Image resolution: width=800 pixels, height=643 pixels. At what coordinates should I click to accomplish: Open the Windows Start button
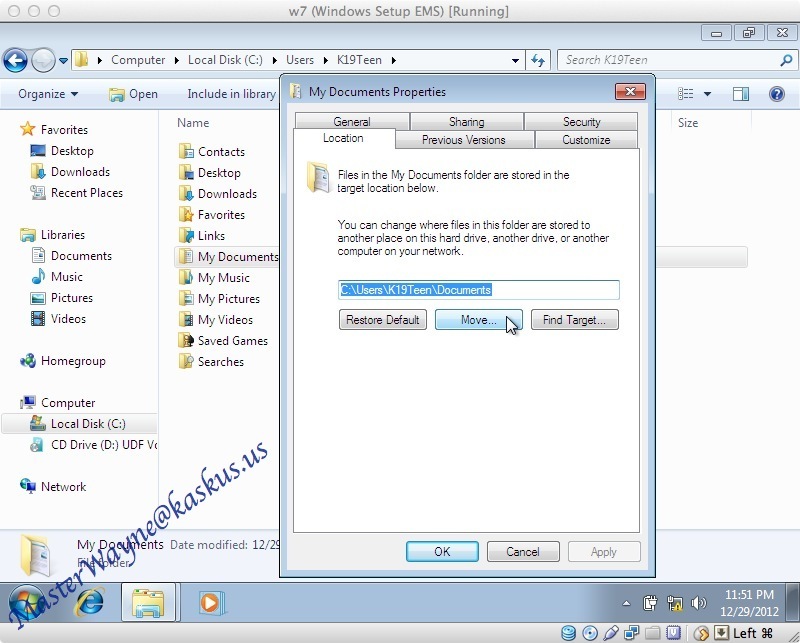coord(27,604)
